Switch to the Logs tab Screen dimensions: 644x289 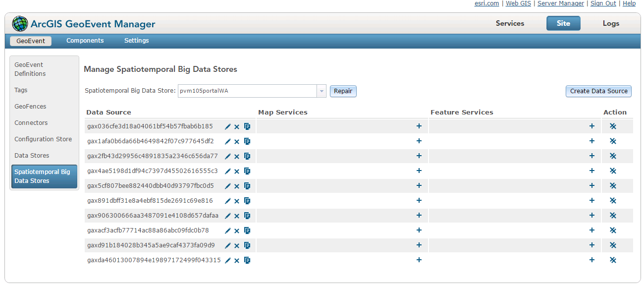[x=611, y=23]
